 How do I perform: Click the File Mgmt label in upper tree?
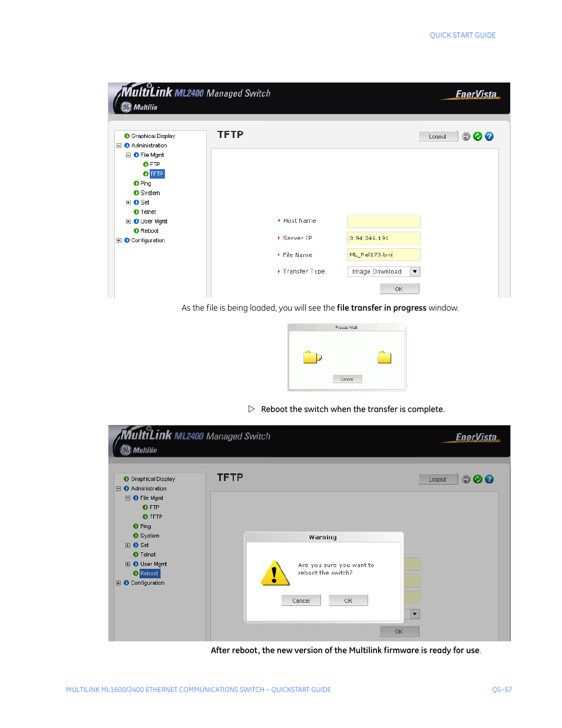pos(152,155)
